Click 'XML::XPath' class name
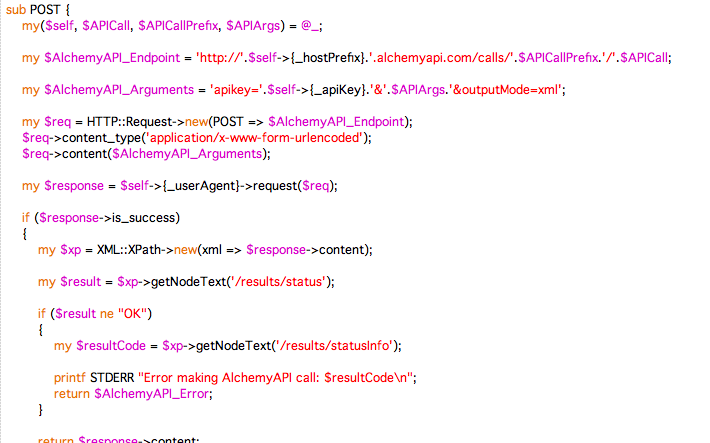This screenshot has width=710, height=443. (129, 250)
